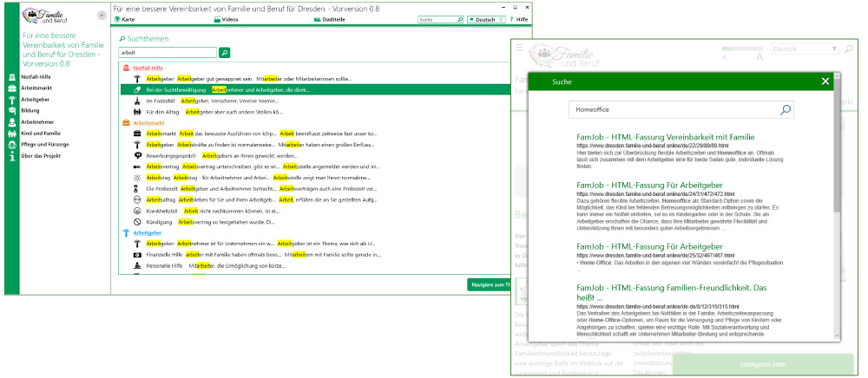Open Pflege und Fürsorge section
Screen dimensions: 868x378
(43, 145)
